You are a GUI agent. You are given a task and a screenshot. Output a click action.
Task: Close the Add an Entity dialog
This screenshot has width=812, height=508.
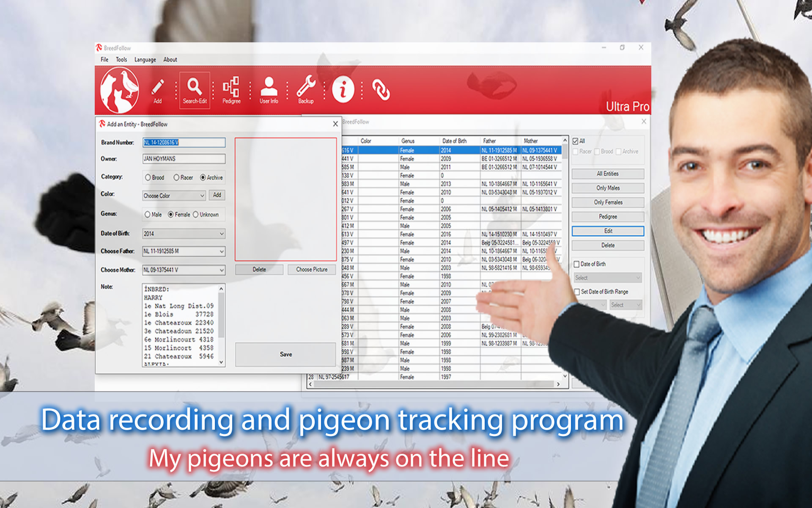click(335, 124)
